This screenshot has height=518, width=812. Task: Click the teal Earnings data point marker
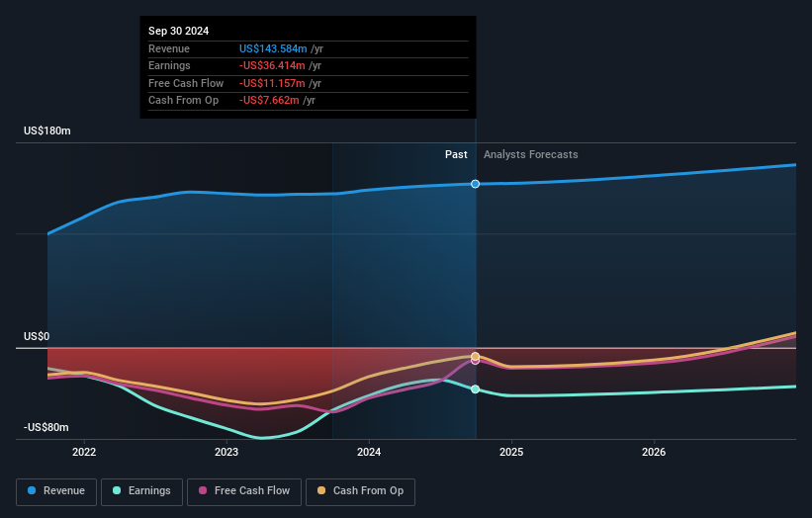[476, 389]
